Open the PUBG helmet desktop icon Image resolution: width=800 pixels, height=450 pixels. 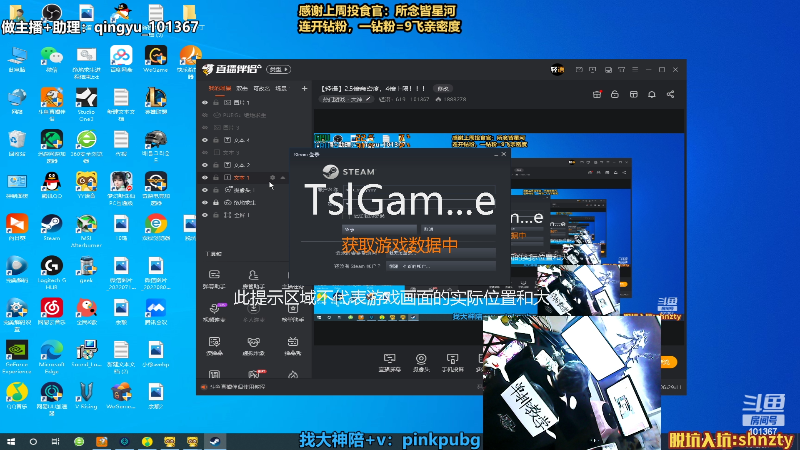pos(156,146)
